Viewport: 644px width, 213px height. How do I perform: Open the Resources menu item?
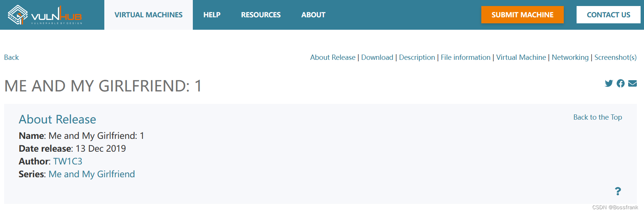pos(261,15)
